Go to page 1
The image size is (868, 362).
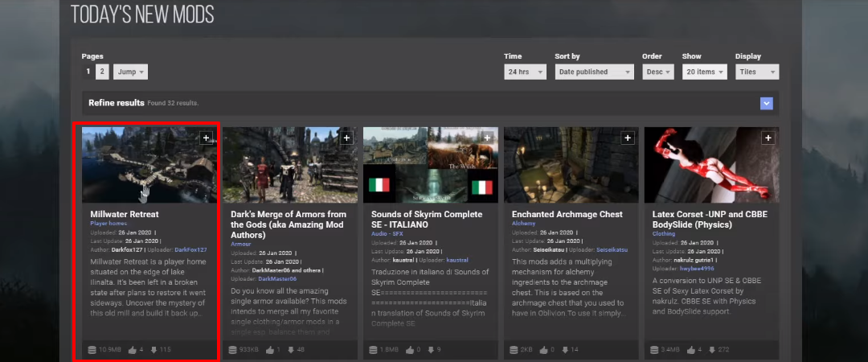(x=88, y=72)
